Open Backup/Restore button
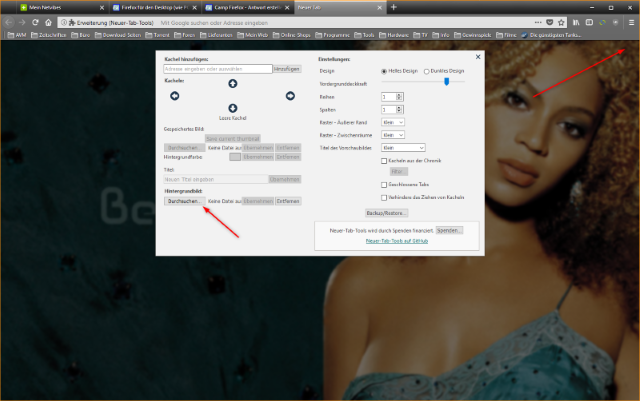640x401 pixels. 386,213
